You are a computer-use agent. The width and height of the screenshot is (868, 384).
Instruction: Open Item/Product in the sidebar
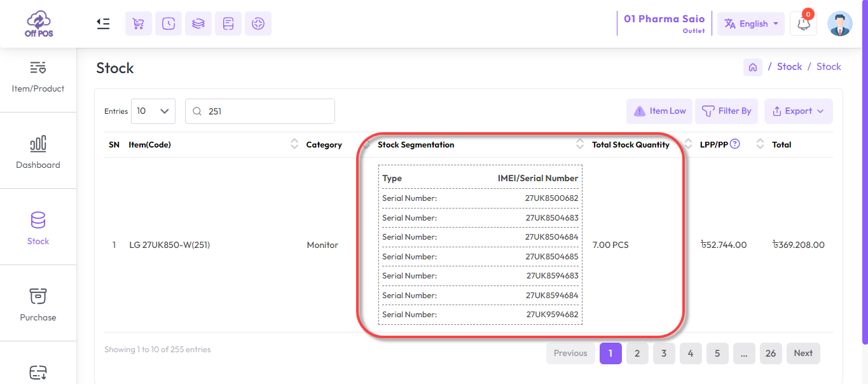click(x=38, y=76)
